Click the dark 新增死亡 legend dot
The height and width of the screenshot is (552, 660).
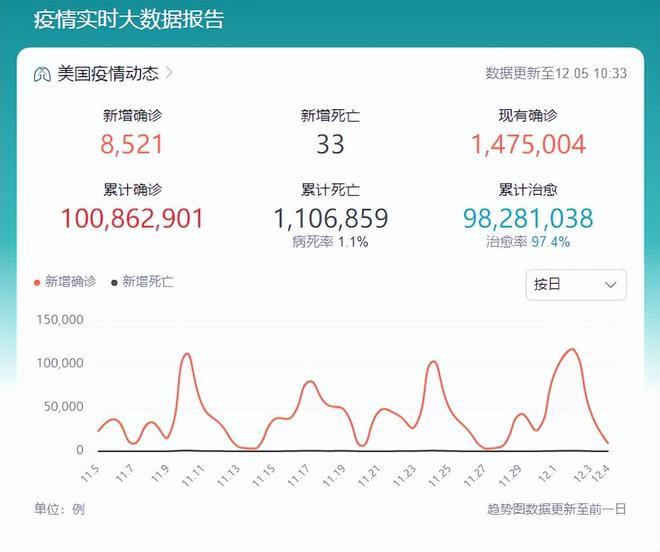point(114,283)
